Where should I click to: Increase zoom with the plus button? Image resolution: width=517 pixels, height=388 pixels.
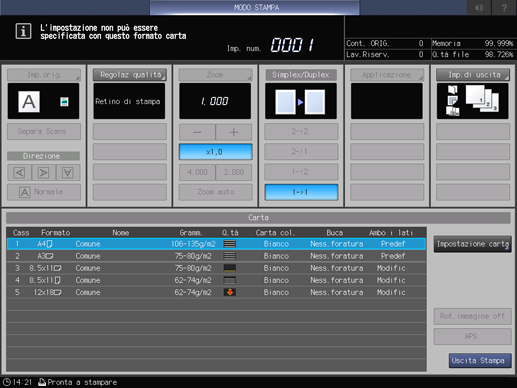coord(234,132)
